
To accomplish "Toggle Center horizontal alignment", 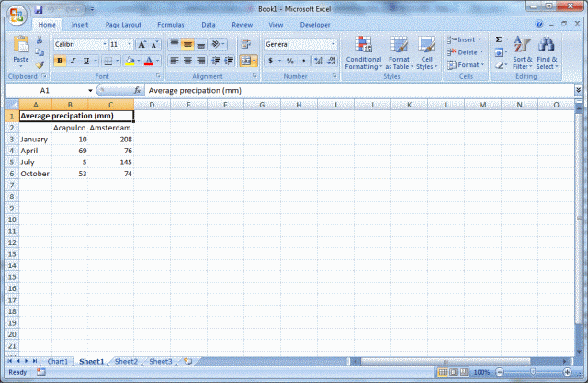I will [187, 61].
